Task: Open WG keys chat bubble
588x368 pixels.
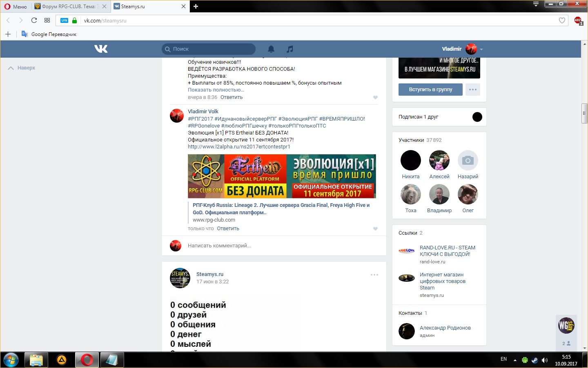Action: [x=566, y=325]
